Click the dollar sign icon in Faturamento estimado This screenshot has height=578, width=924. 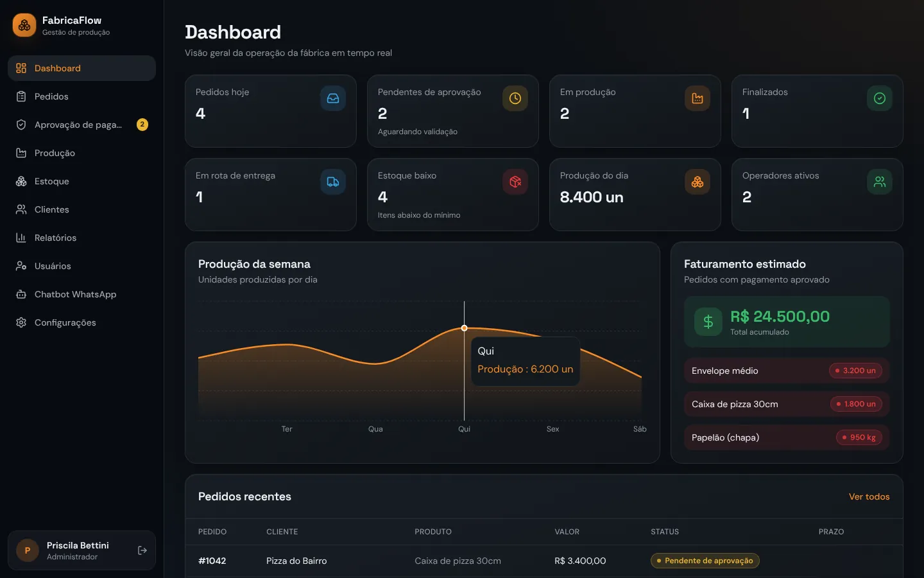pos(708,322)
